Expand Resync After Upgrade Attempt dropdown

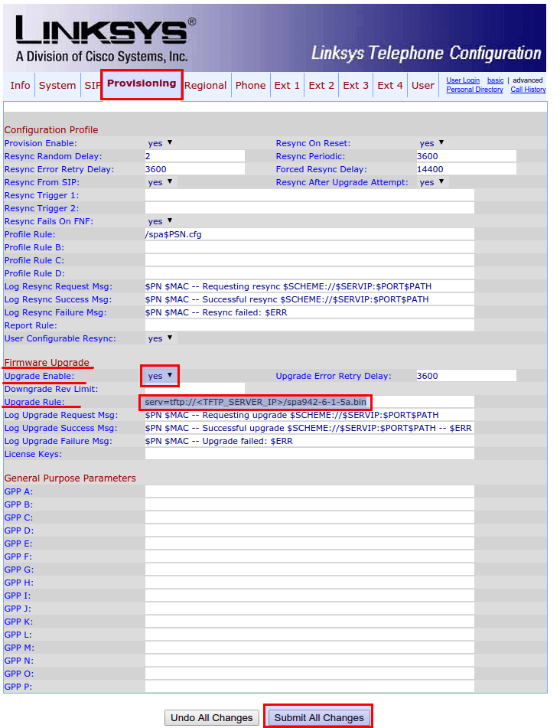point(431,182)
